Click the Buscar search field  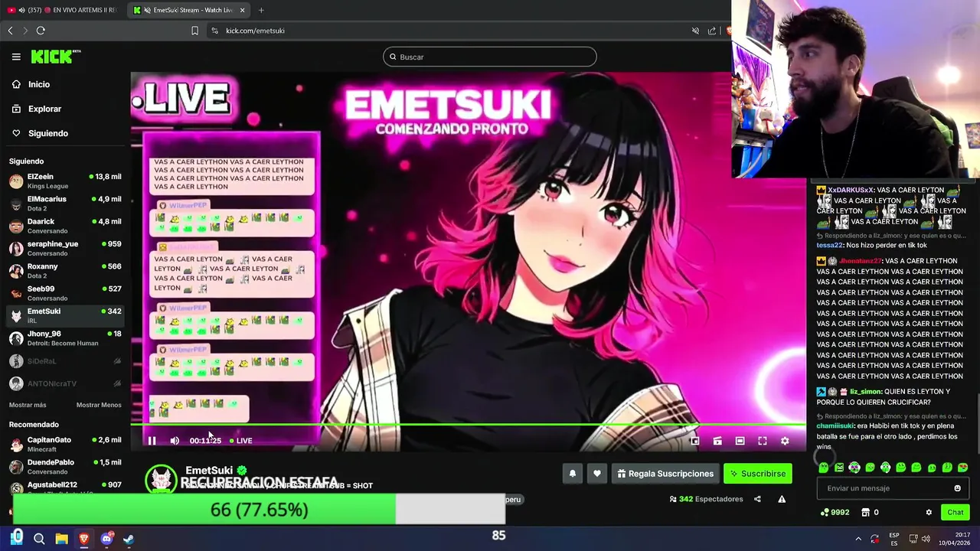tap(489, 57)
